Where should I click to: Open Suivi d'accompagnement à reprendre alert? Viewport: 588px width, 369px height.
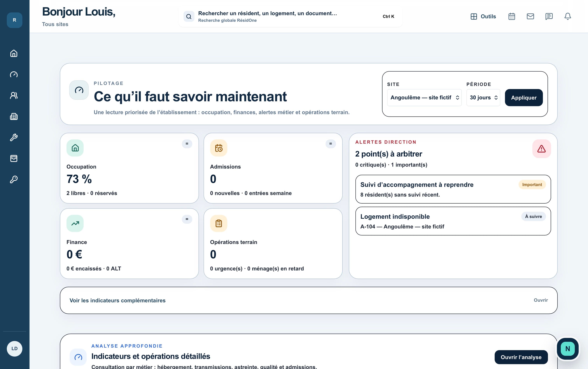click(453, 189)
